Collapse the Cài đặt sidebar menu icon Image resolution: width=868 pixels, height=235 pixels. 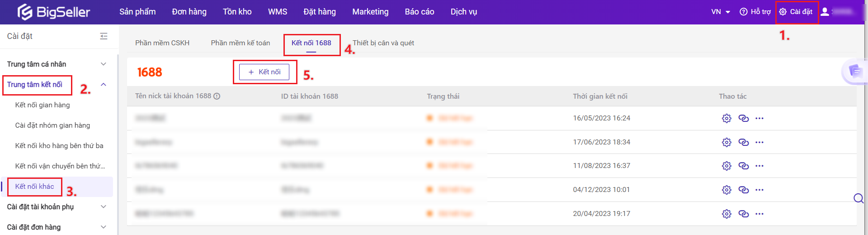[104, 36]
